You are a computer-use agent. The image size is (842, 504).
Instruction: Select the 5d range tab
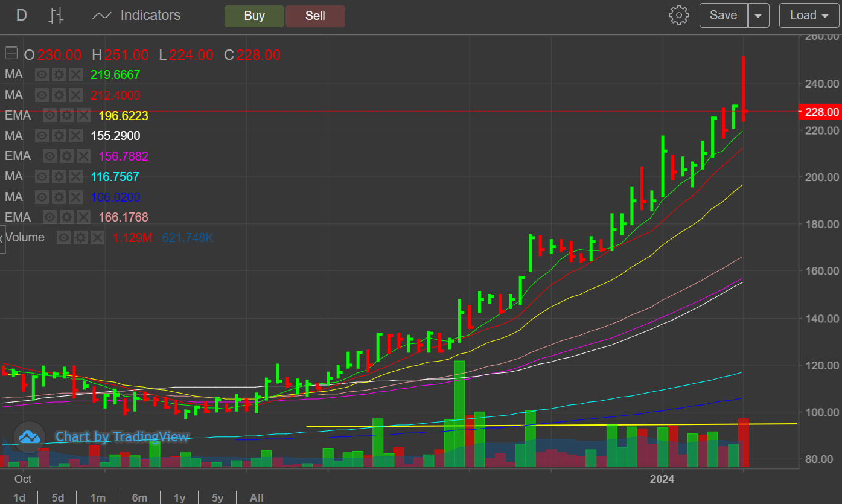click(x=57, y=497)
